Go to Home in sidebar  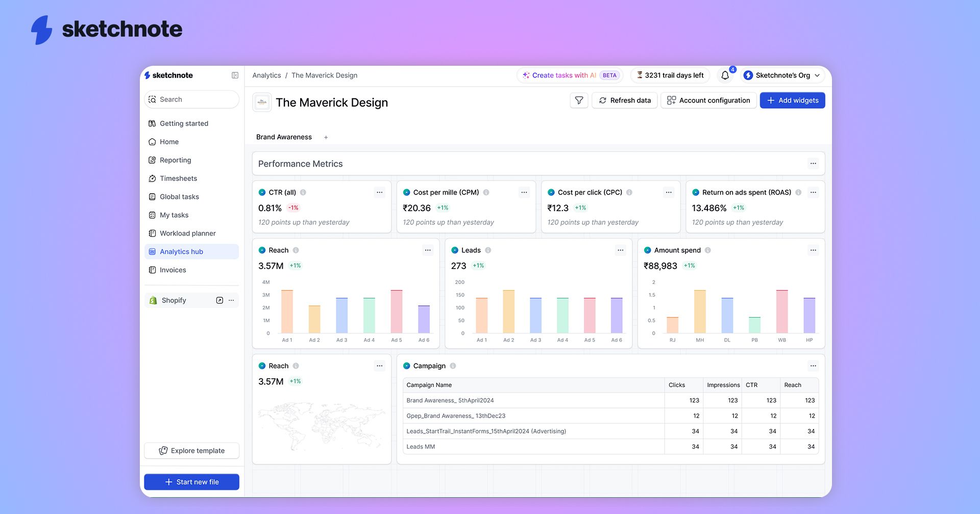[x=191, y=142]
